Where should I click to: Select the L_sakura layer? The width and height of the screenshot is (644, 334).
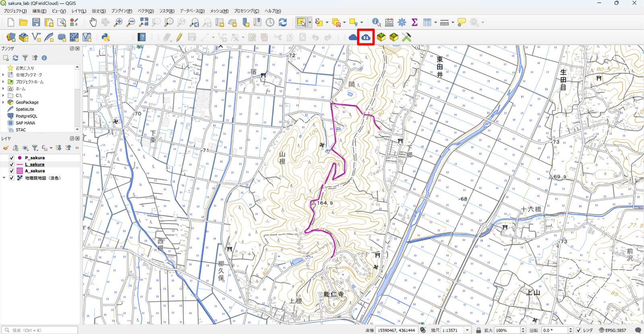pyautogui.click(x=35, y=164)
